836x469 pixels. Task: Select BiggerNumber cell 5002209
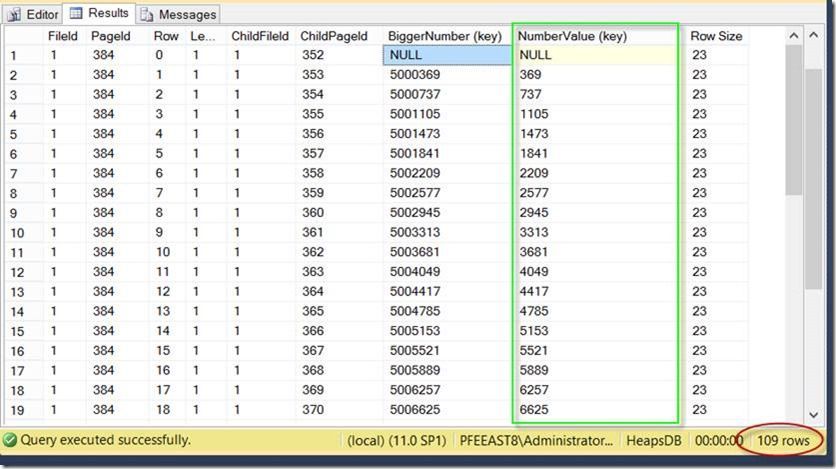(x=447, y=173)
